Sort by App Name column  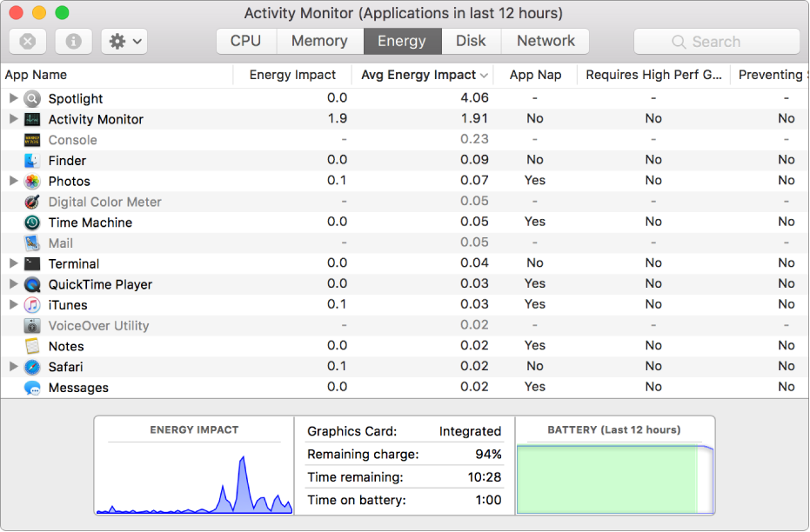pyautogui.click(x=117, y=75)
